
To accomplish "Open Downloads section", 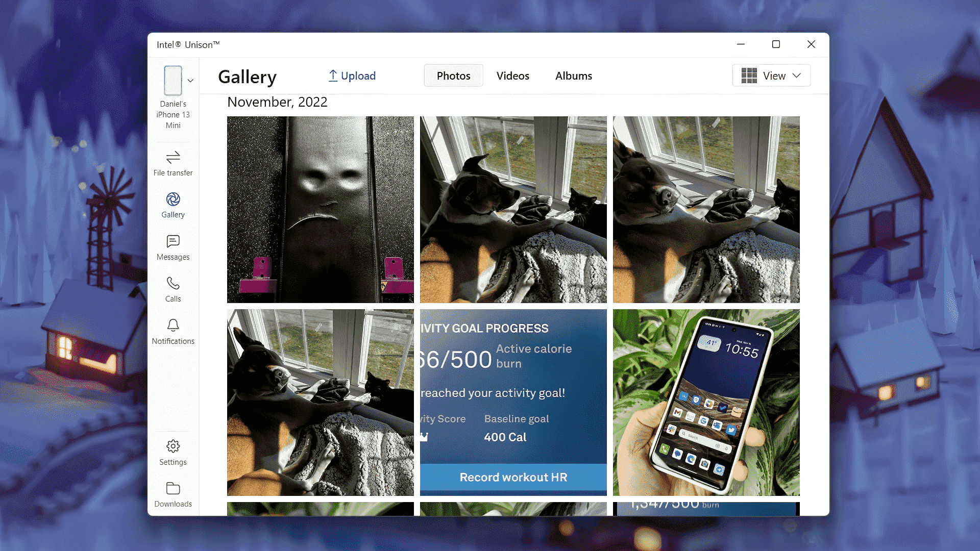I will [173, 494].
